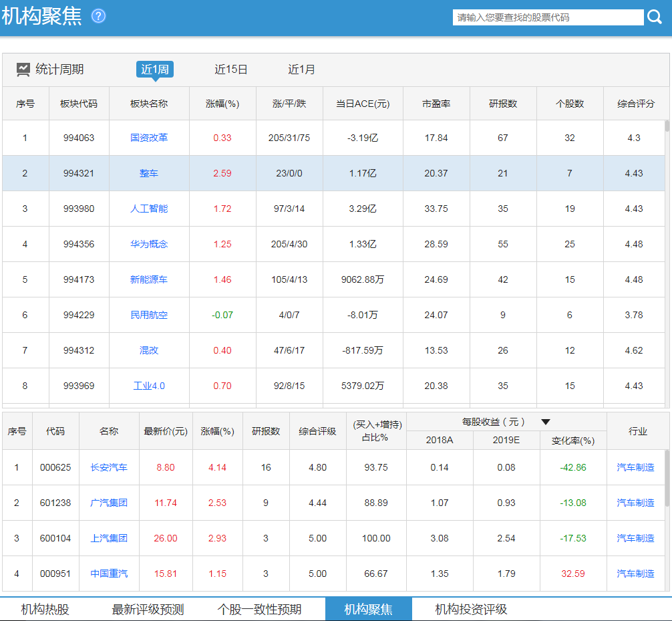Open the 机构投资评级 tab
The width and height of the screenshot is (672, 621).
point(471,609)
